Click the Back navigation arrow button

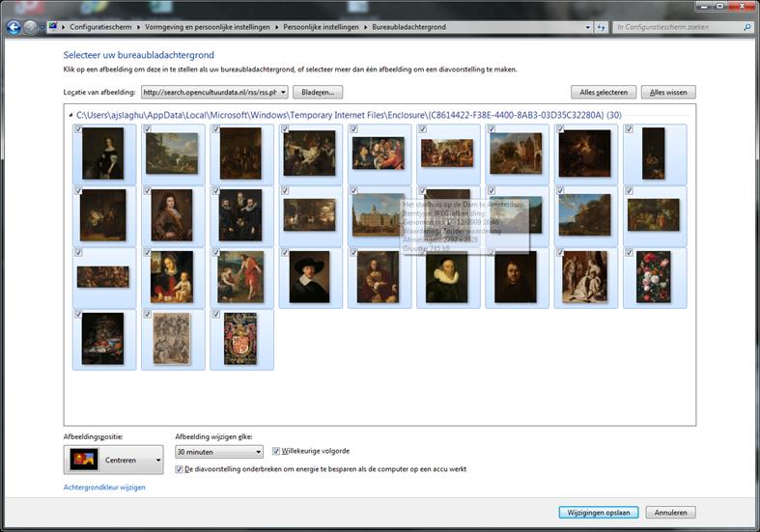click(x=14, y=27)
